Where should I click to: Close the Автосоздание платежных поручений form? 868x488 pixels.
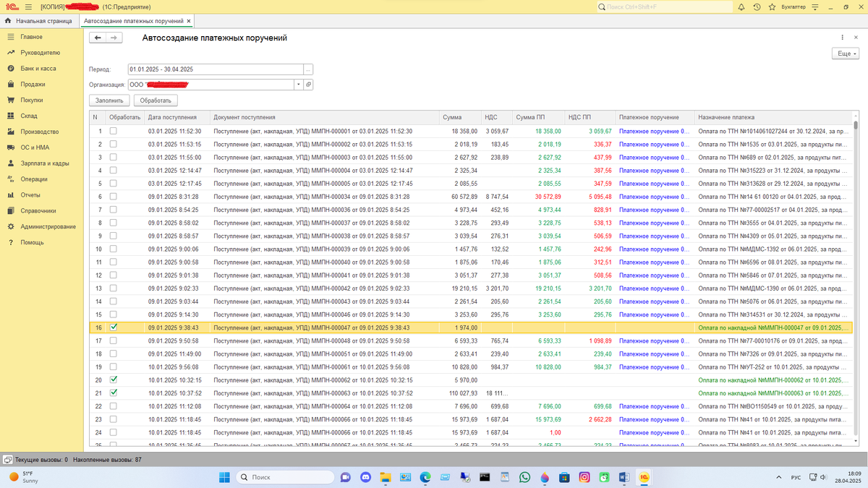click(856, 38)
